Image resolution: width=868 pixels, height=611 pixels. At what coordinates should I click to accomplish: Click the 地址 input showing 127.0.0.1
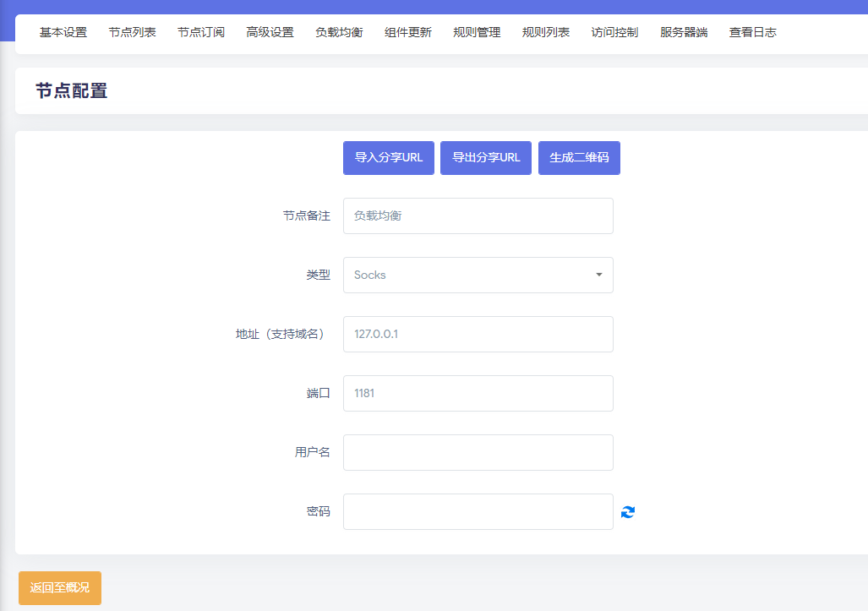pos(478,335)
